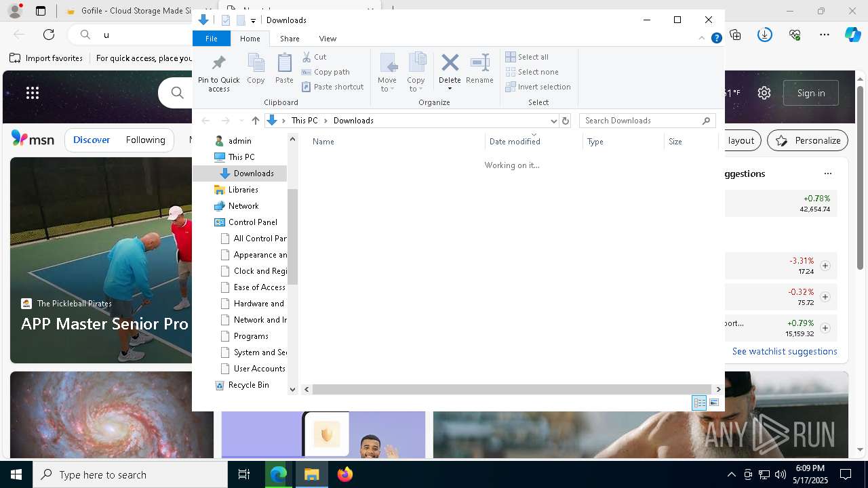Click MSN Sign in button

811,93
